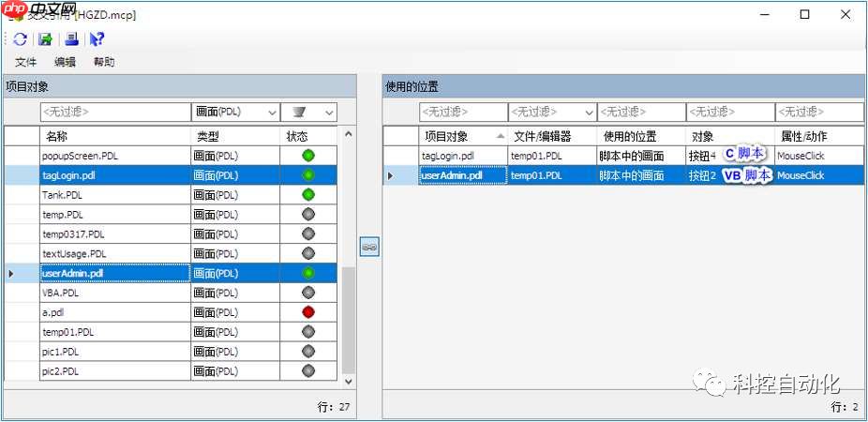Click scroll up arrow of left list
Viewport: 868px width, 422px height.
tap(348, 133)
